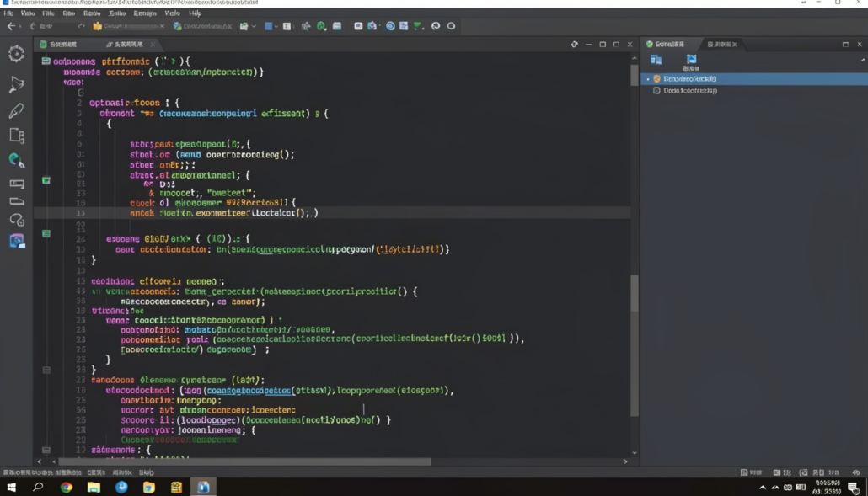The image size is (868, 496).
Task: Open the gear settings icon in left sidebar
Action: pos(16,54)
